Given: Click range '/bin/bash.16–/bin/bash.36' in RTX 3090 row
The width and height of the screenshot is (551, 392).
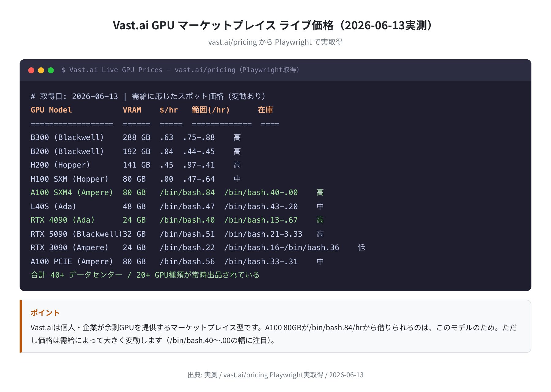Looking at the screenshot, I should coord(282,248).
